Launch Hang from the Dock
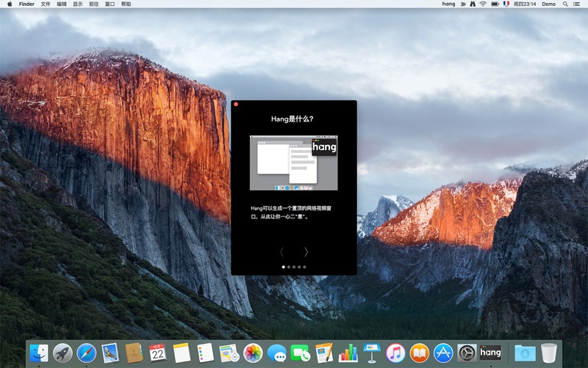 click(x=490, y=353)
